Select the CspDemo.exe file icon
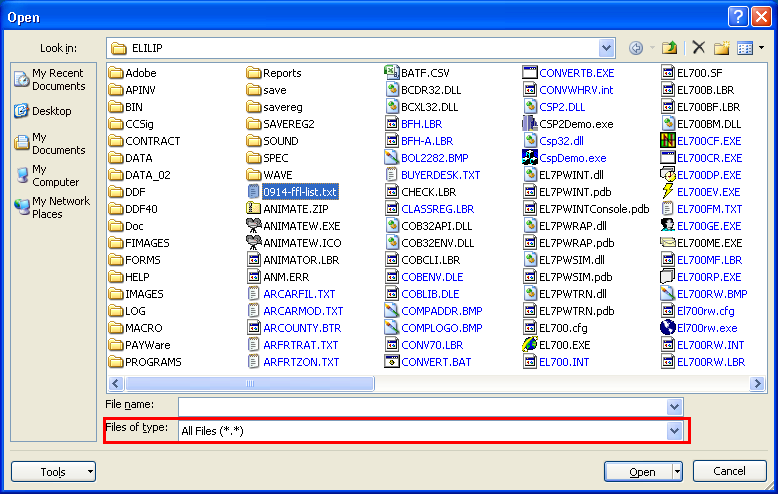Viewport: 778px width, 494px height. point(529,158)
